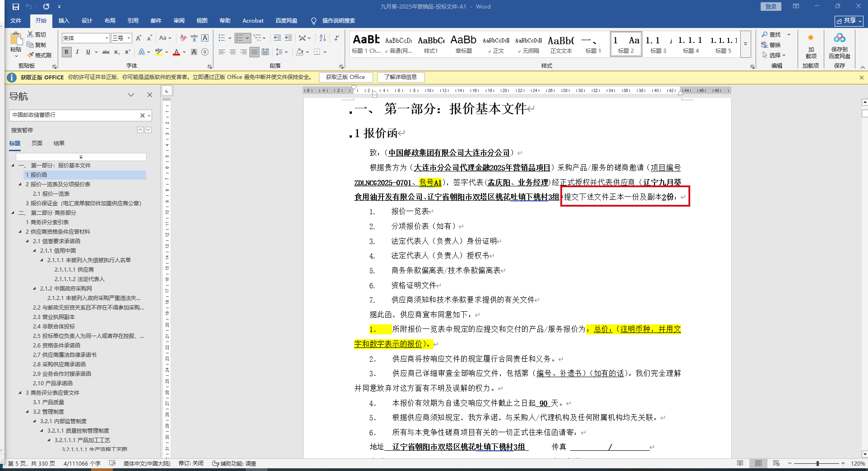
Task: Toggle Italic formatting
Action: tap(77, 52)
